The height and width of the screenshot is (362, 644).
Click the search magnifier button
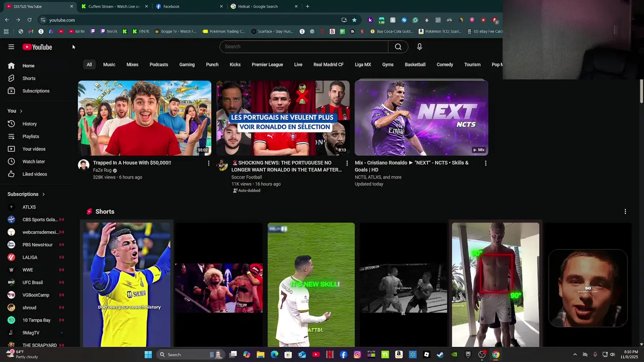(398, 47)
